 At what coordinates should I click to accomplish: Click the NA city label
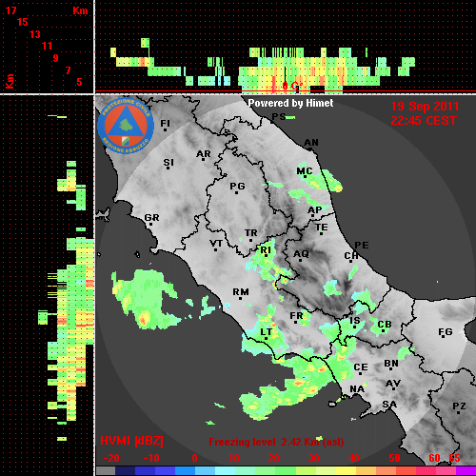pyautogui.click(x=357, y=388)
